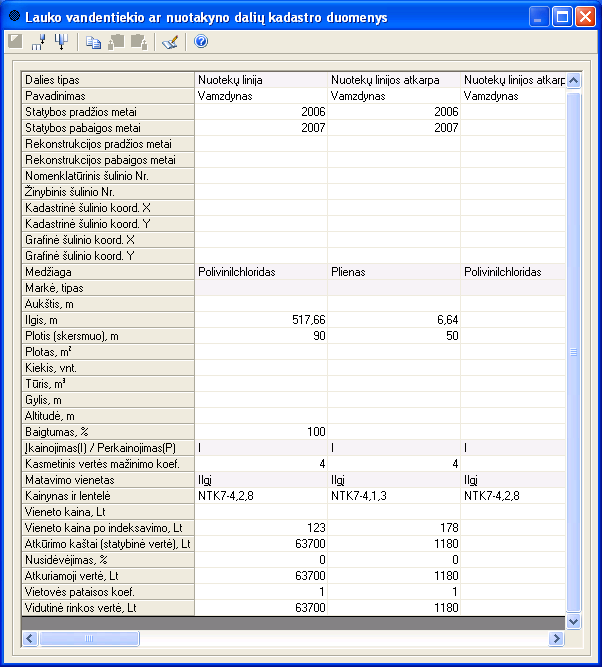Click the unit price value 178
602x667 pixels.
tap(394, 528)
